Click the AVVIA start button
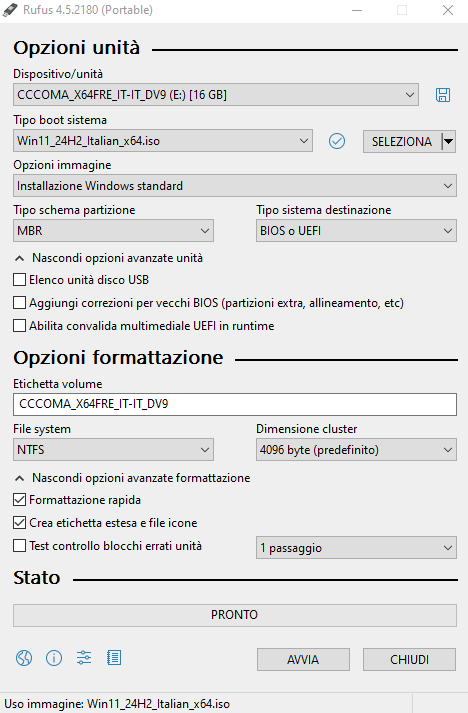This screenshot has height=713, width=468. pyautogui.click(x=303, y=660)
